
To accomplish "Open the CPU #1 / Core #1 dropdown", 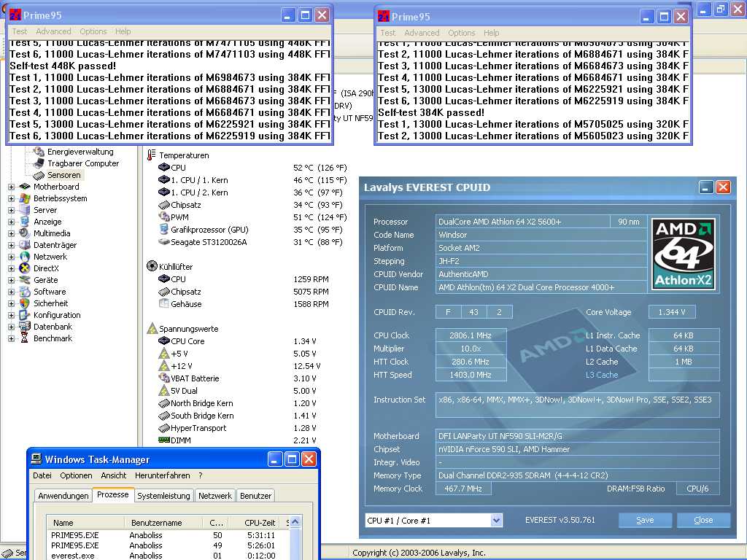I will 496,520.
